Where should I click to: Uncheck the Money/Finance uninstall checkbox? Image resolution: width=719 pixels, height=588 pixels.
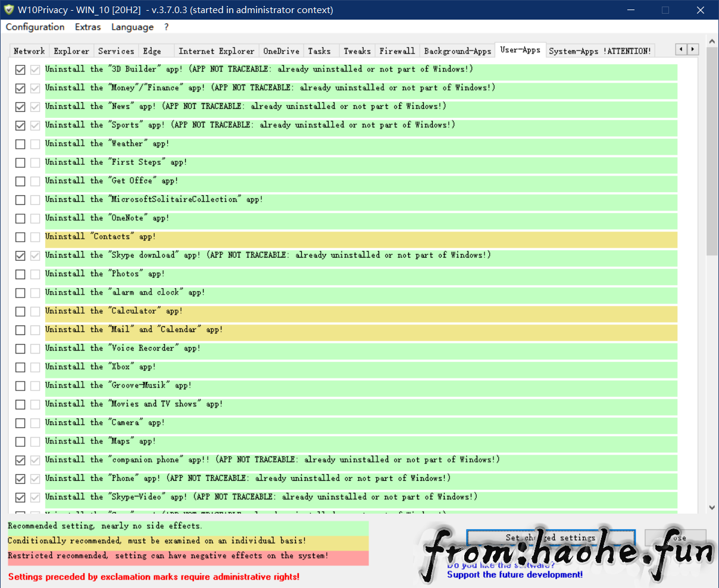[x=20, y=88]
